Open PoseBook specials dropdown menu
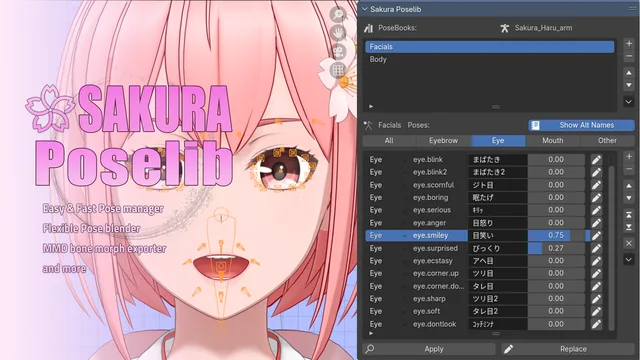The image size is (640, 360). point(629,101)
